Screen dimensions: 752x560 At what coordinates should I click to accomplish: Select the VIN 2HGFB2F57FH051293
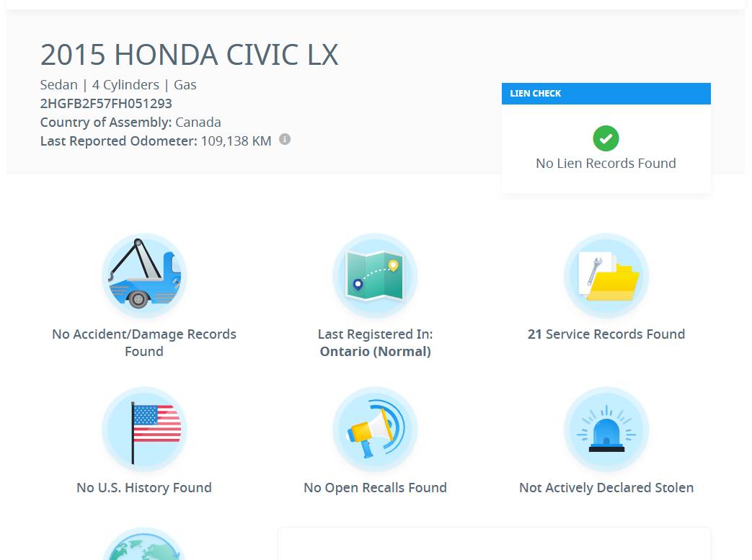point(106,104)
